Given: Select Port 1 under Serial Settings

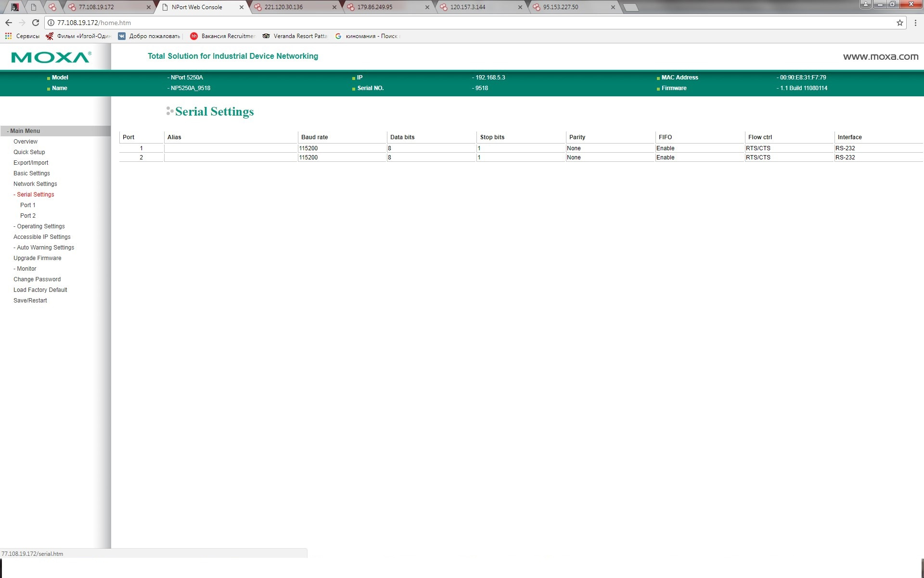Looking at the screenshot, I should coord(28,205).
